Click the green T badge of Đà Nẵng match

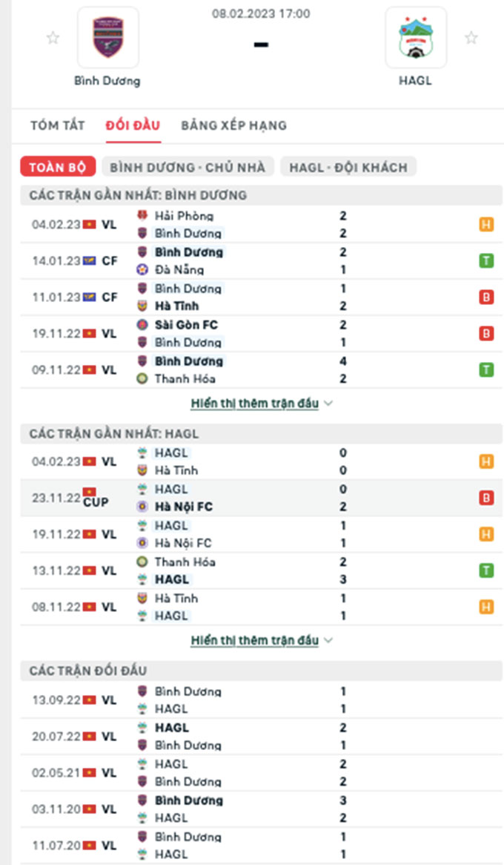coord(486,261)
